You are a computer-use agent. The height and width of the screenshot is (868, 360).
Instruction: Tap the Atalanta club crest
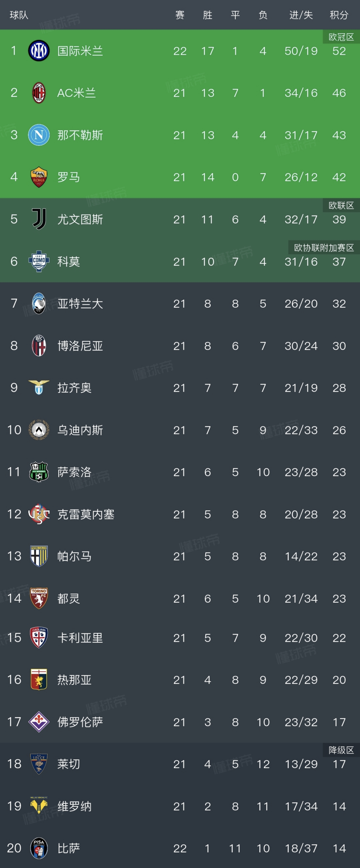coord(39,304)
